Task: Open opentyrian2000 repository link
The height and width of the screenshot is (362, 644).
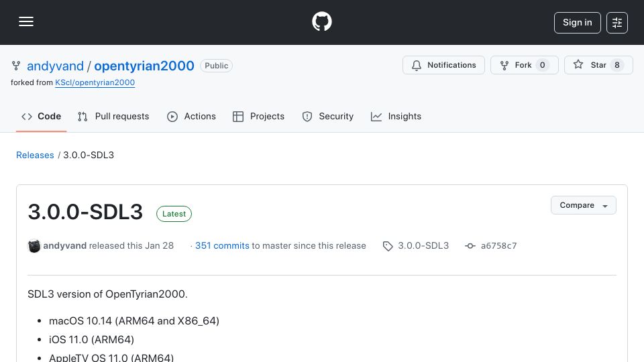Action: click(144, 66)
